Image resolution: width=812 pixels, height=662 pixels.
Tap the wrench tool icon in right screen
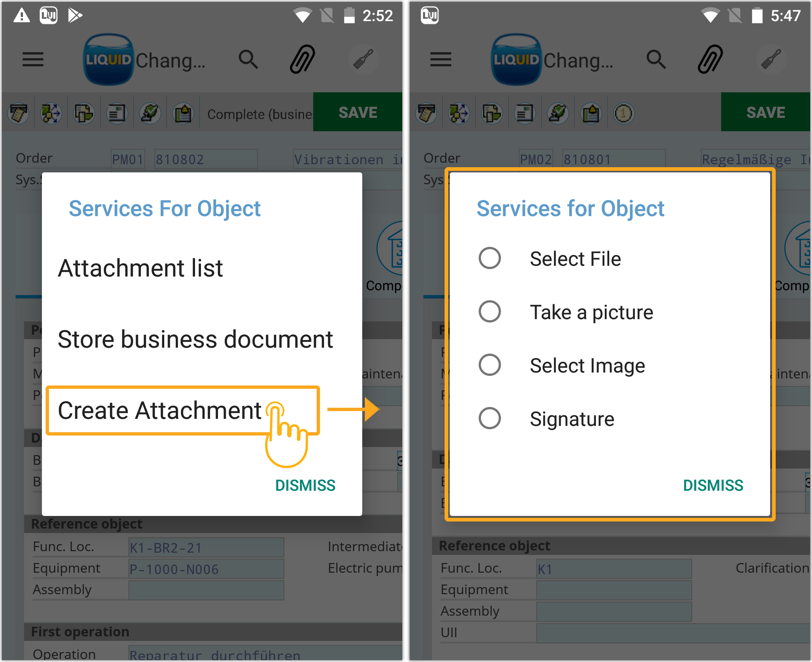(771, 59)
